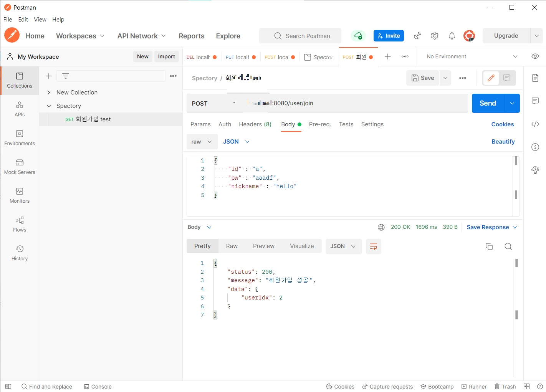Open the request info icon
This screenshot has width=546, height=392.
tap(535, 147)
